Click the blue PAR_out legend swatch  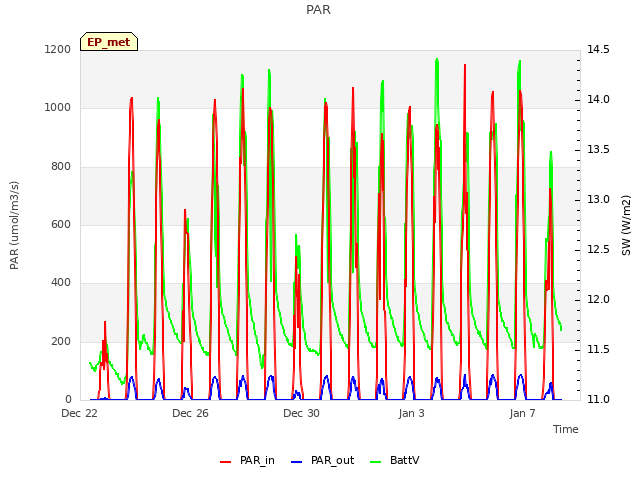click(297, 462)
